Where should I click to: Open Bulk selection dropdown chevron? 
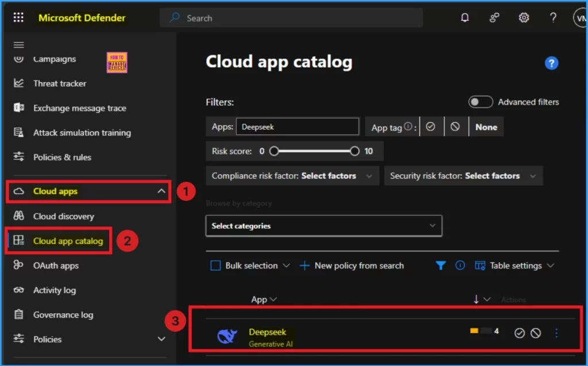286,266
